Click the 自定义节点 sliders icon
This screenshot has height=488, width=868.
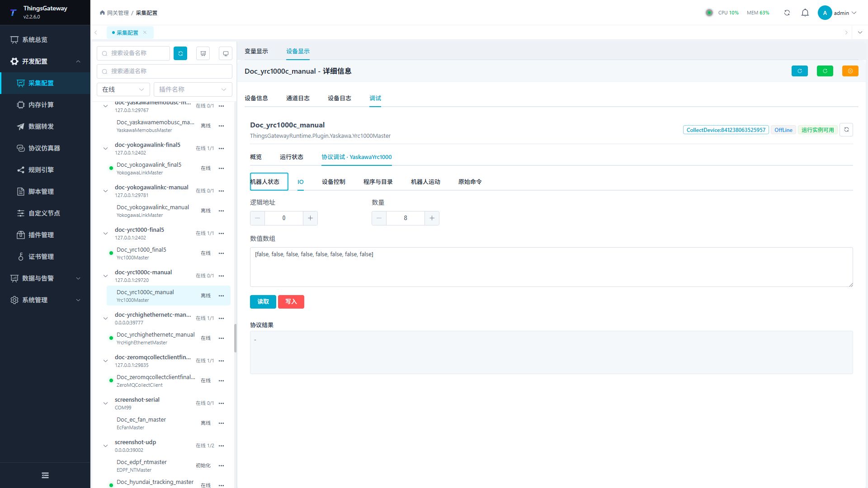click(21, 213)
